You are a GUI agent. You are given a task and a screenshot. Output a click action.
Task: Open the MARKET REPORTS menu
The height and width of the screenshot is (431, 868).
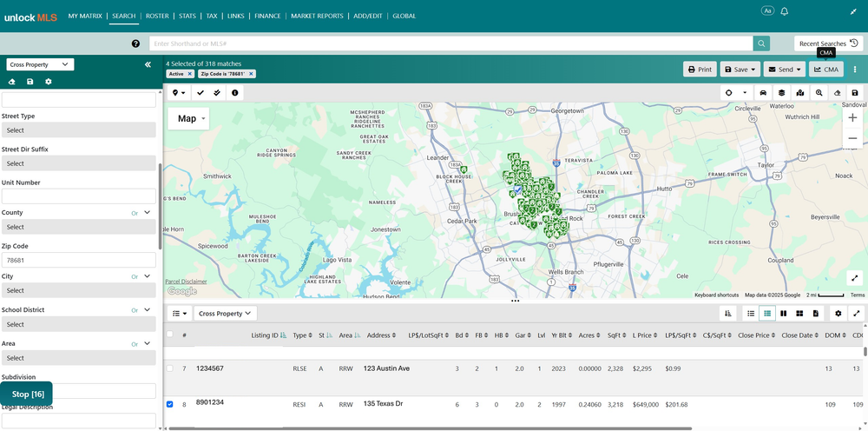click(317, 16)
